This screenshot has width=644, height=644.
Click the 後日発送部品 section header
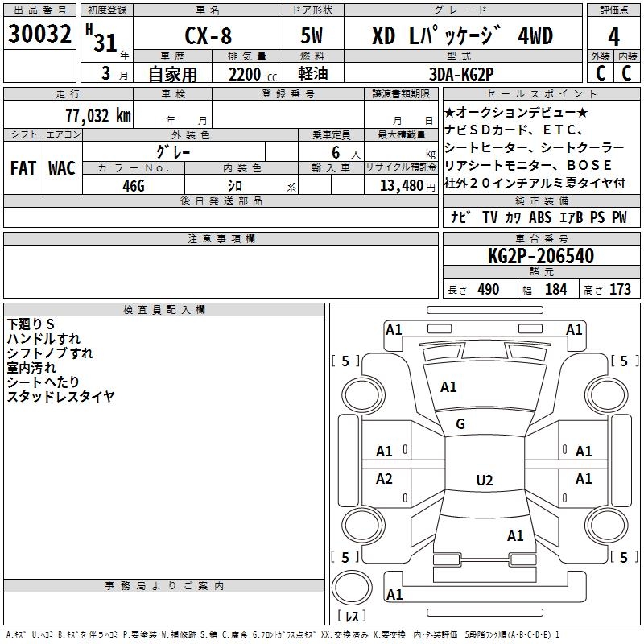[221, 200]
